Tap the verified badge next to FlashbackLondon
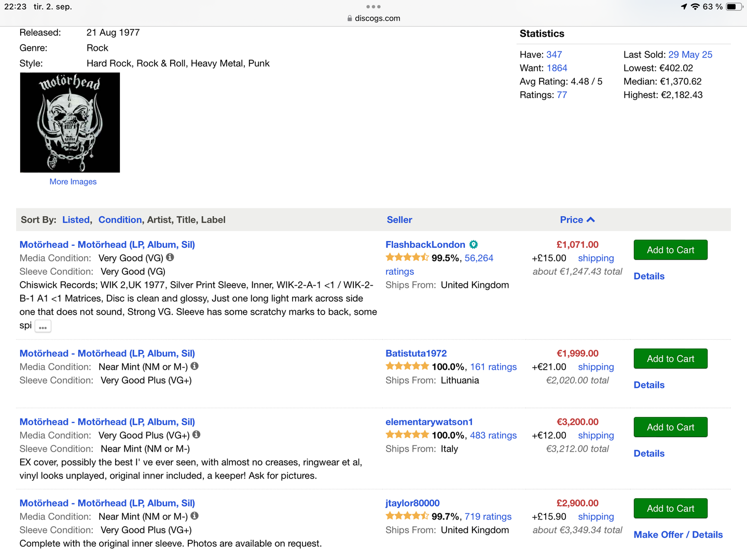This screenshot has height=560, width=747. (474, 244)
